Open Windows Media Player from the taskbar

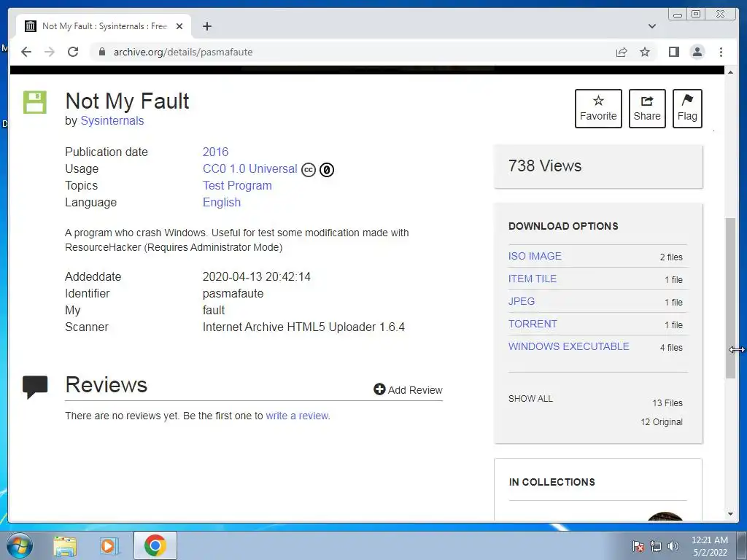point(109,546)
